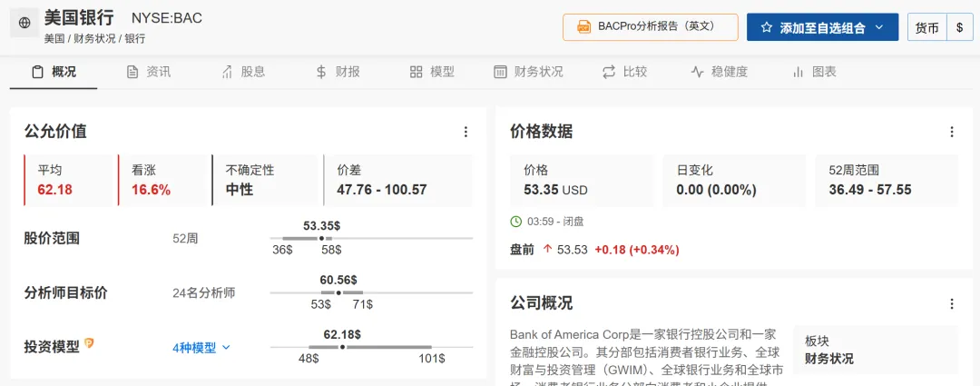Open the 价格数据 card three-dot menu
This screenshot has width=980, height=386.
pos(952,132)
